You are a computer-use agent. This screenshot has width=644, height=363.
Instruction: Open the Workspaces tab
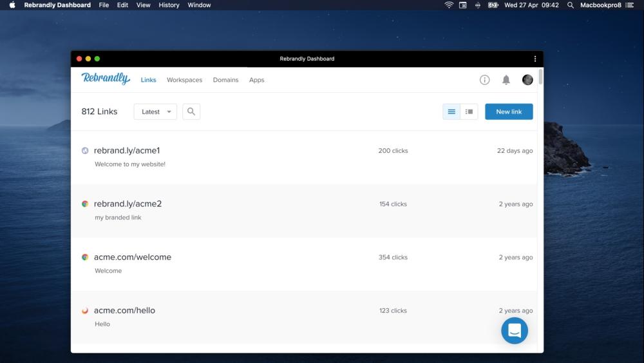pyautogui.click(x=184, y=80)
